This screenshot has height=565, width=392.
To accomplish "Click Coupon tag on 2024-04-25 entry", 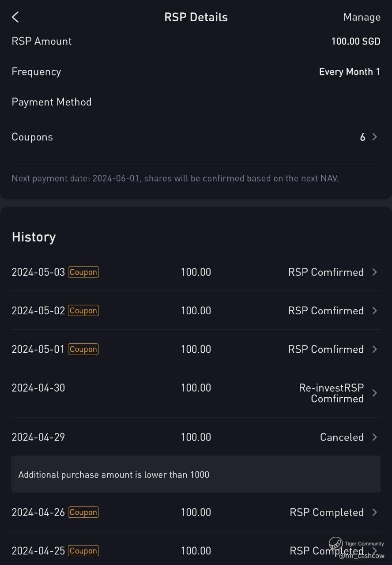I will 83,551.
